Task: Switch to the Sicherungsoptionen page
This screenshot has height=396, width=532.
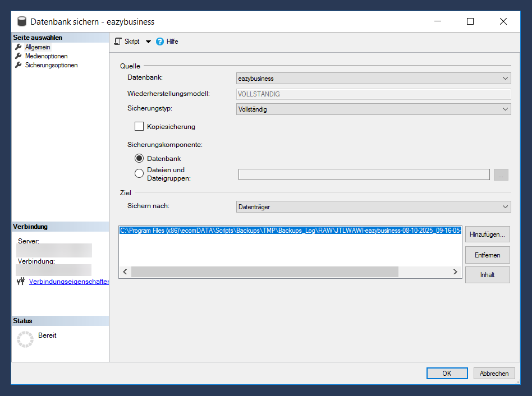Action: coord(51,65)
